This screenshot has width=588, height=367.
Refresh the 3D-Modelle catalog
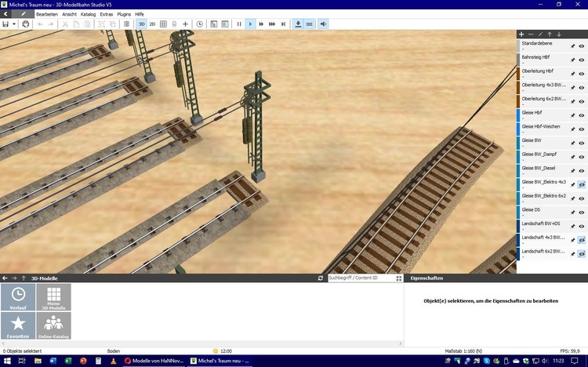(x=321, y=278)
